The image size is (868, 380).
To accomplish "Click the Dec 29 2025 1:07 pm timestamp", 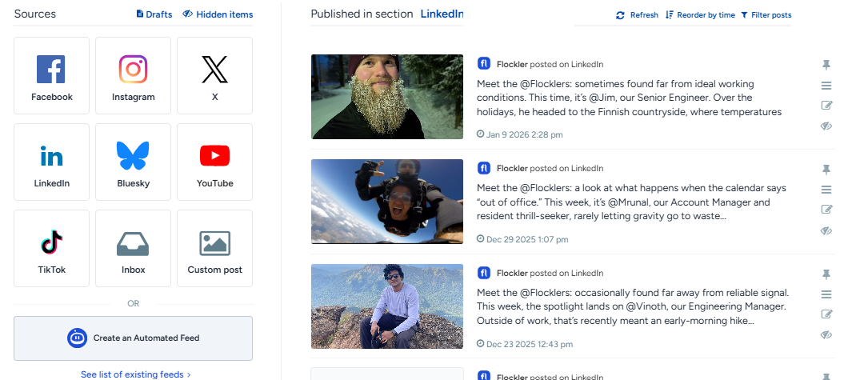I will [522, 239].
